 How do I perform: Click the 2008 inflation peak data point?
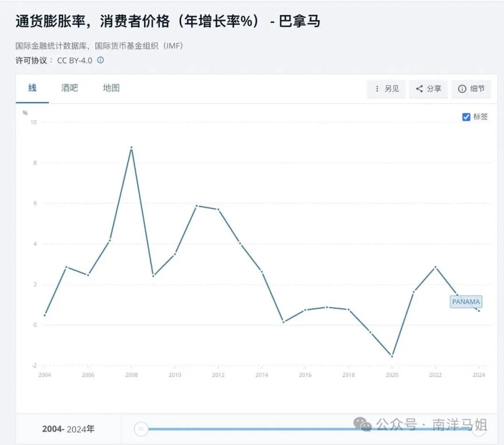pos(132,148)
